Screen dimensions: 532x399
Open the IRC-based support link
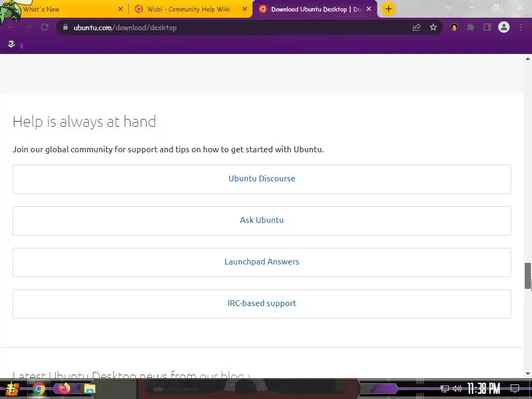(x=262, y=303)
